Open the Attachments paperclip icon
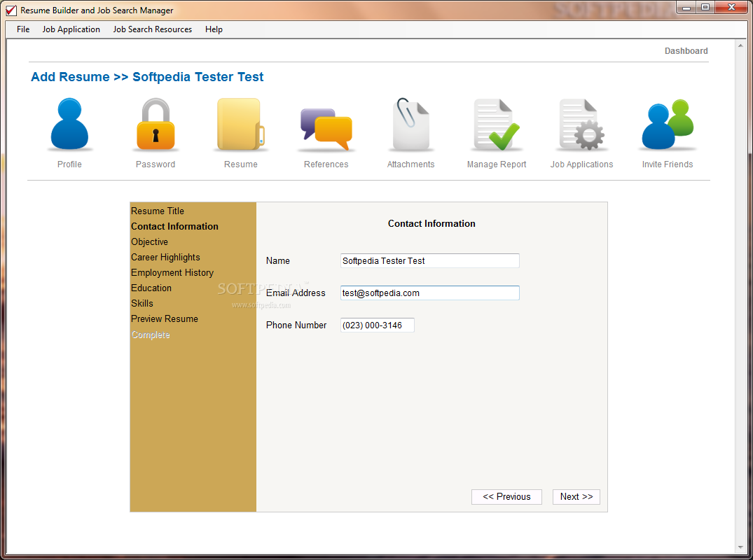Screen dimensions: 753x560 click(410, 125)
